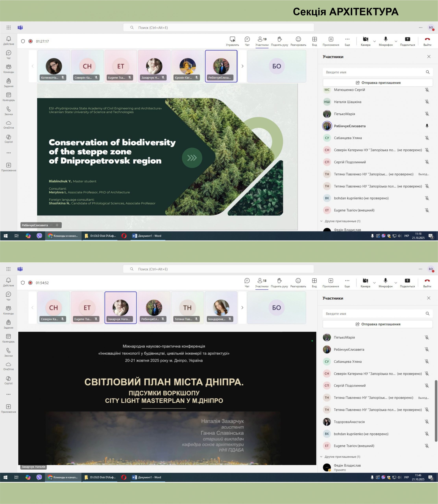Click plus icon beside РябінчукЄлизавета slide label
Image resolution: width=438 pixels, height=504 pixels.
tap(57, 225)
